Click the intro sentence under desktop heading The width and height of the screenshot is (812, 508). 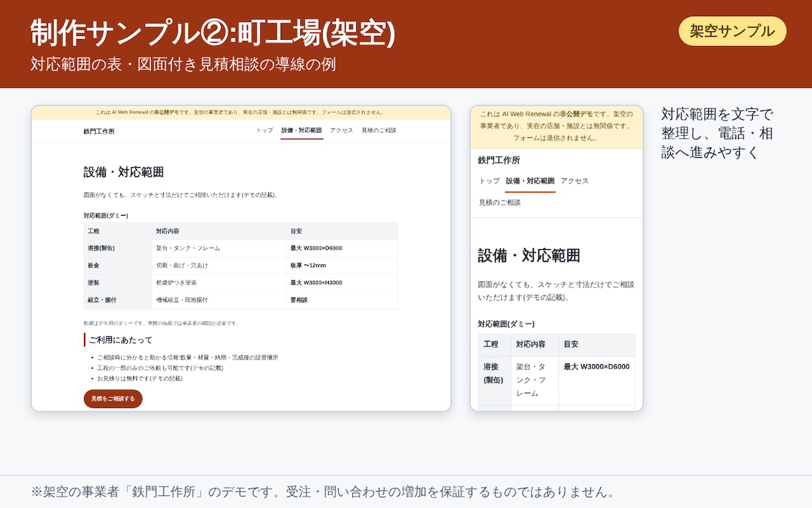coord(180,195)
